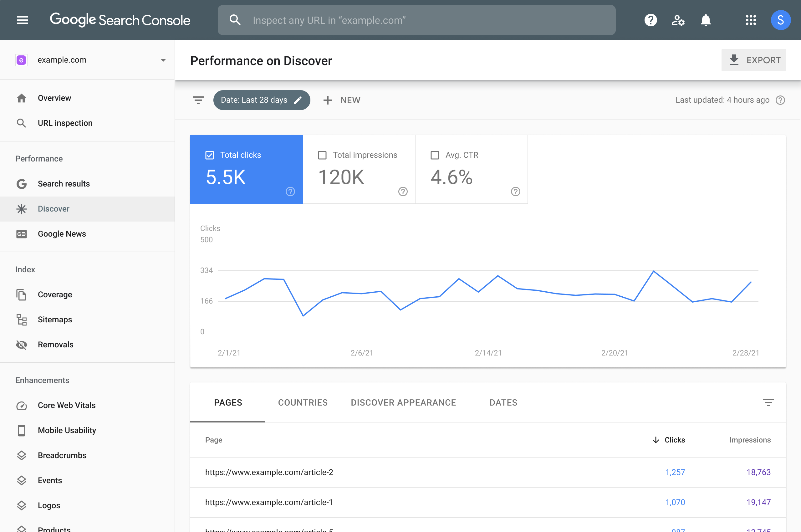Viewport: 801px width, 532px height.
Task: Switch to the DISCOVER APPEARANCE tab
Action: pos(403,402)
